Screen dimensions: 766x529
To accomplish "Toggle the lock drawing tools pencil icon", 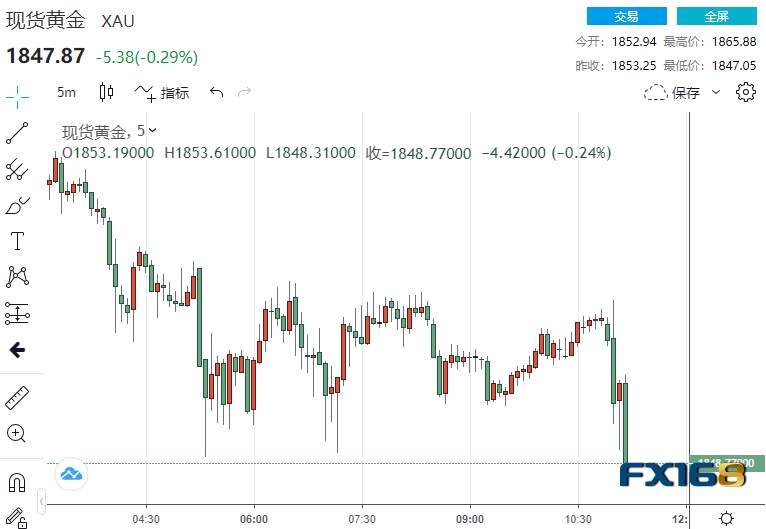I will (16, 518).
